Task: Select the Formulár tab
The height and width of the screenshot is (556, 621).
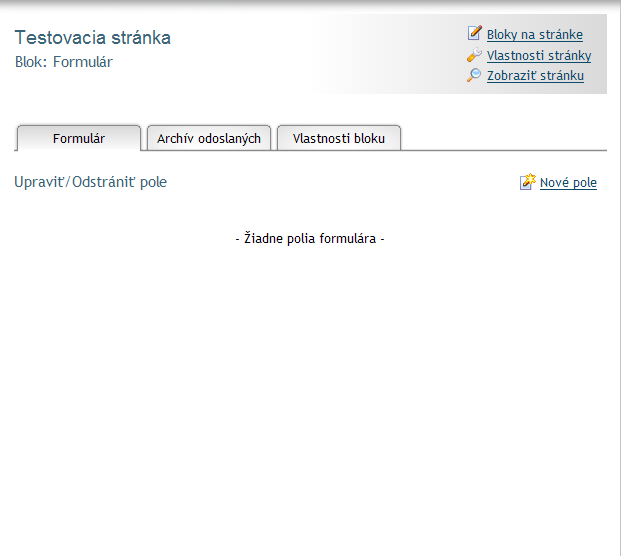Action: click(78, 138)
